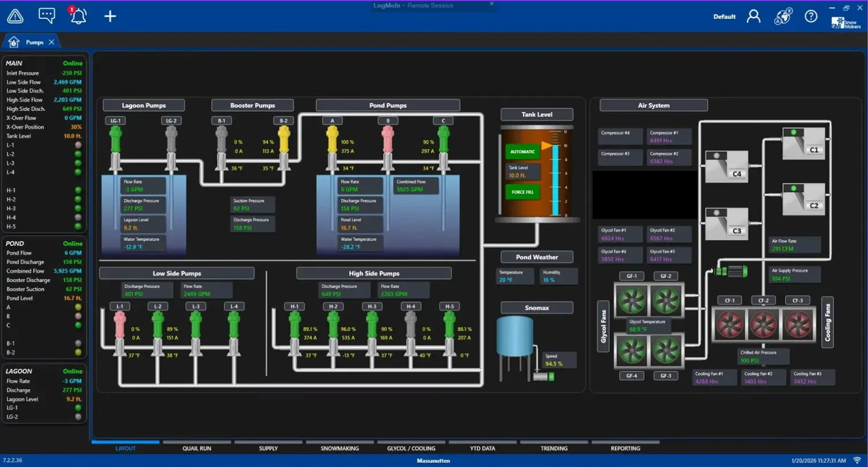Add a new item with the plus icon
The height and width of the screenshot is (467, 868).
[109, 16]
